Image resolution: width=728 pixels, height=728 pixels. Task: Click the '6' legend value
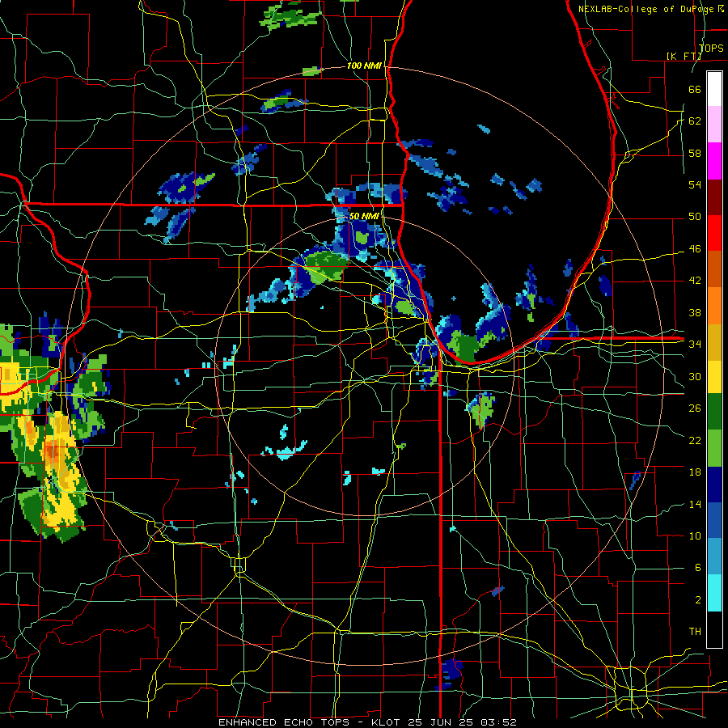point(697,567)
